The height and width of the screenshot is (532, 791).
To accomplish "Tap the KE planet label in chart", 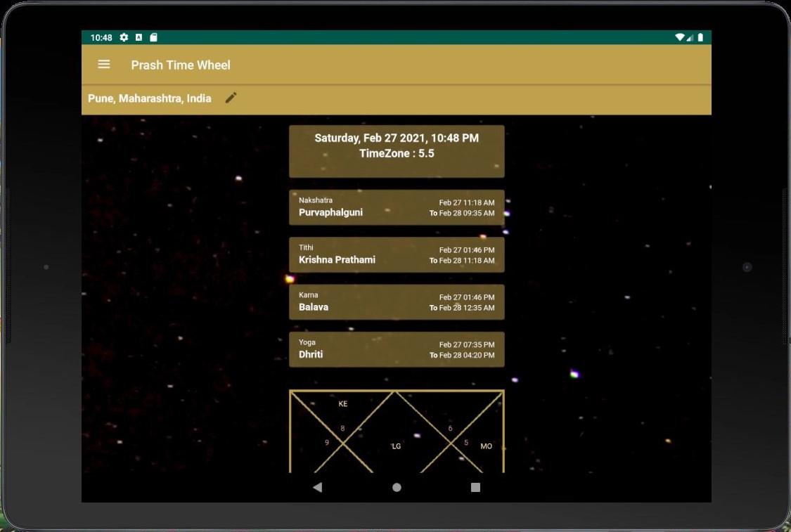I will 343,404.
